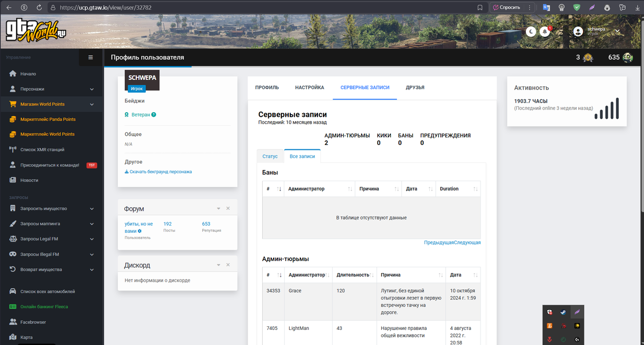Click the schwepa user avatar icon

pyautogui.click(x=578, y=31)
